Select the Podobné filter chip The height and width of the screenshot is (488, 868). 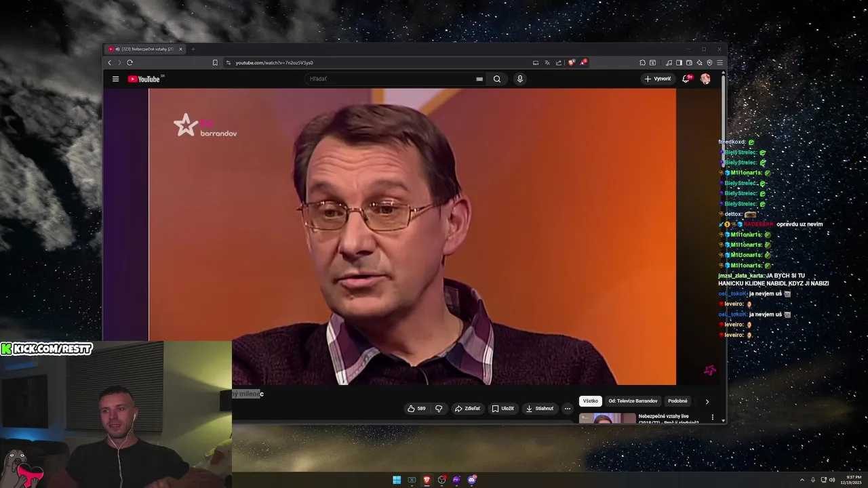point(677,401)
